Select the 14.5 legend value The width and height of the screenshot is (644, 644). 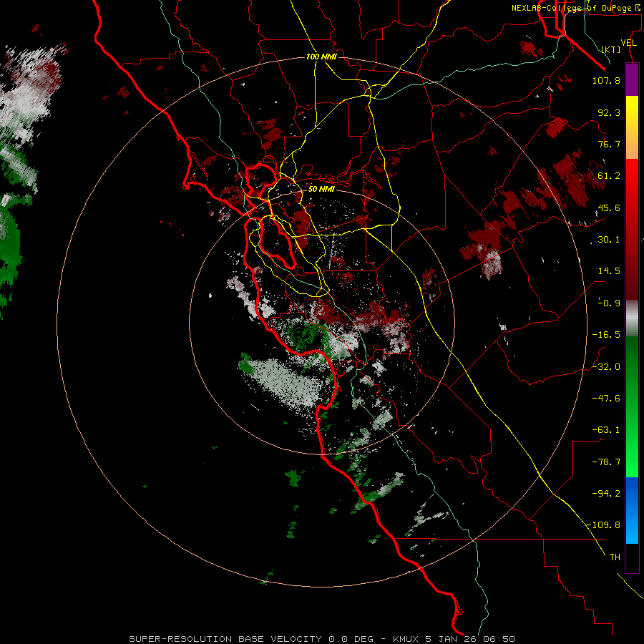pos(609,271)
